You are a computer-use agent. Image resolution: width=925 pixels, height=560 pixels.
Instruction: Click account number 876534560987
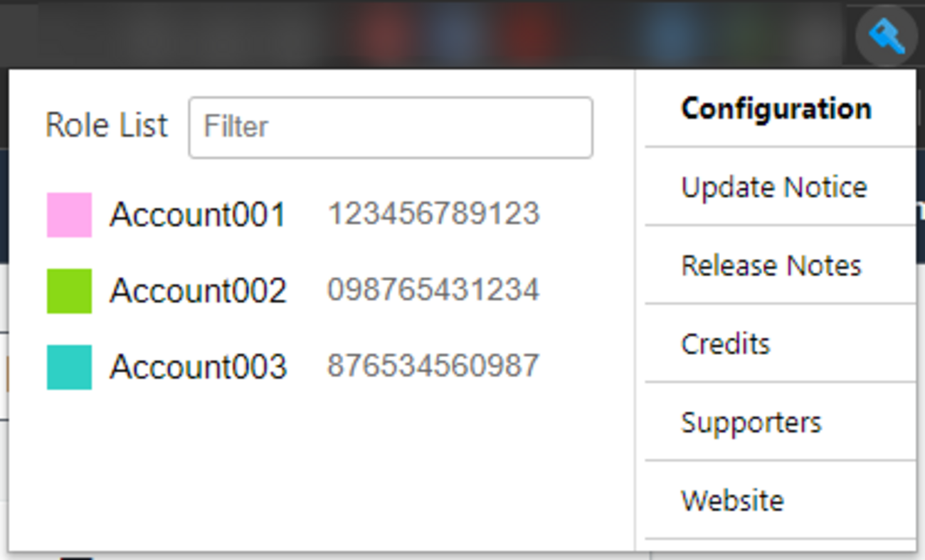click(433, 366)
